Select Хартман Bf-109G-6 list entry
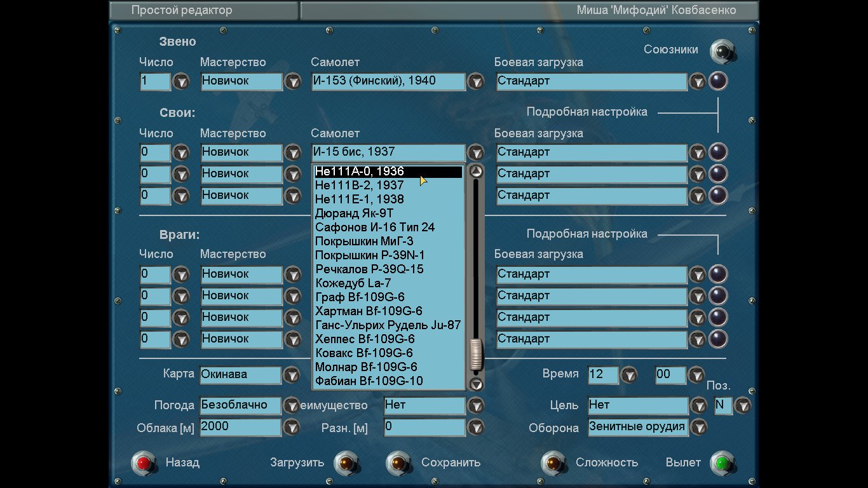868x488 pixels. [388, 311]
